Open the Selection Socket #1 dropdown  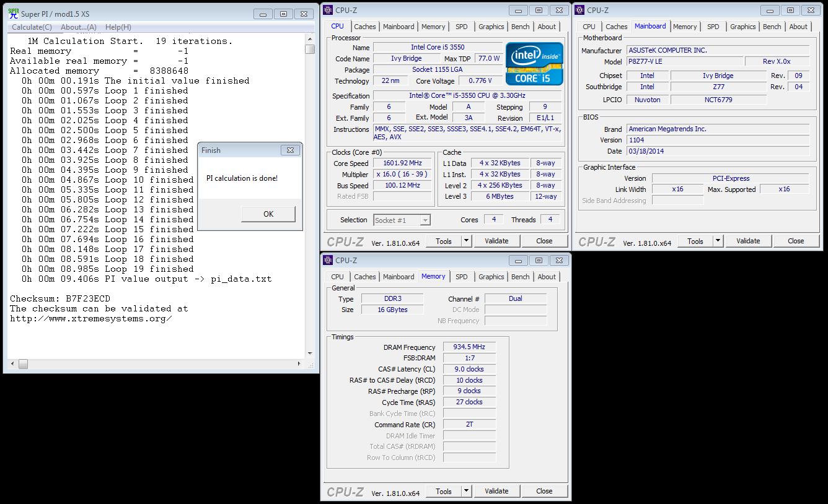click(402, 220)
